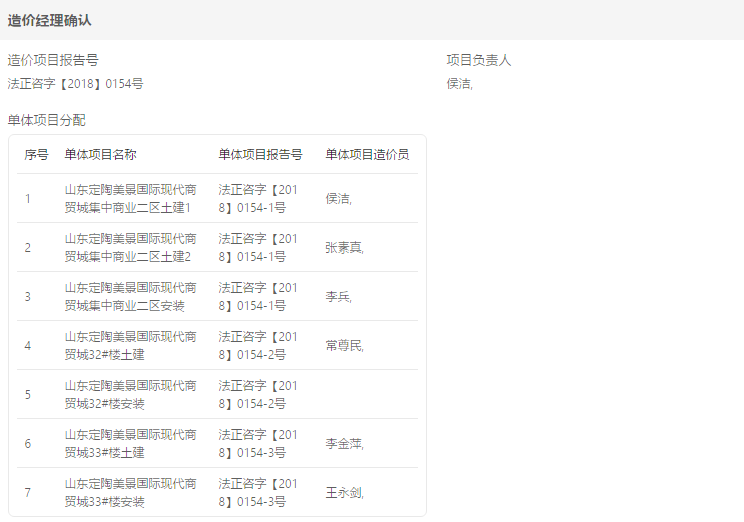
Task: Click project name ending 二区安装
Action: tap(130, 297)
